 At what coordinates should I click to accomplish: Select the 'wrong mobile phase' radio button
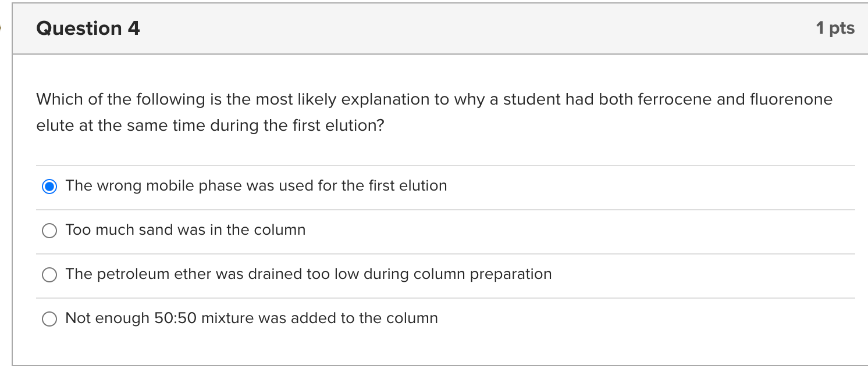49,187
